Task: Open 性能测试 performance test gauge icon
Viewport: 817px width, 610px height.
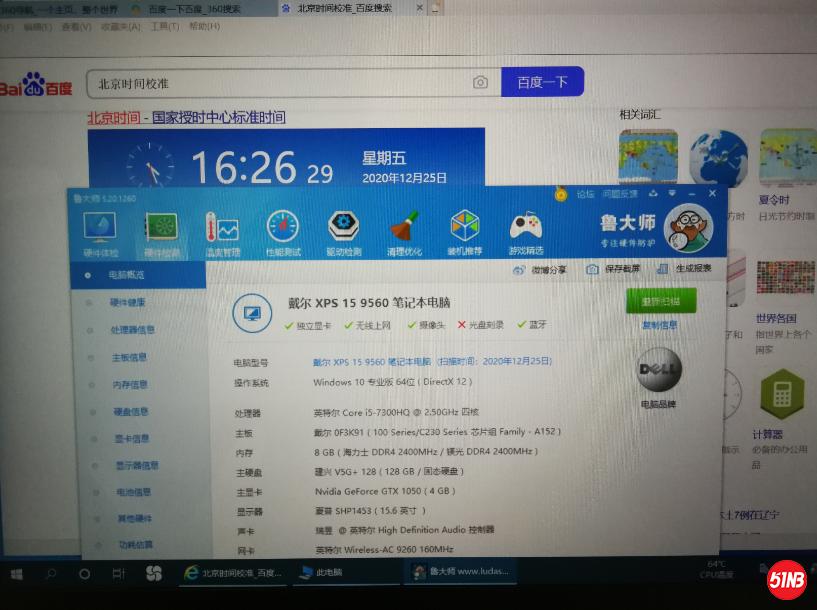Action: click(283, 234)
